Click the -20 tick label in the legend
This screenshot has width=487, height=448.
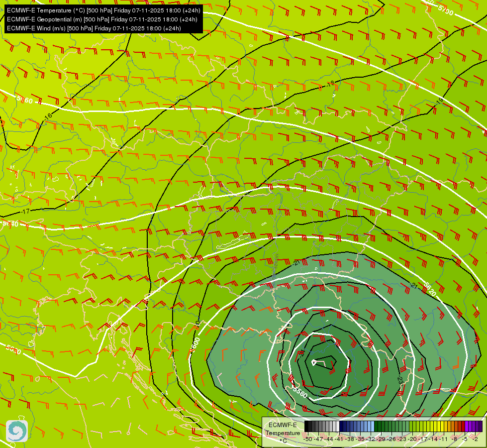point(412,439)
